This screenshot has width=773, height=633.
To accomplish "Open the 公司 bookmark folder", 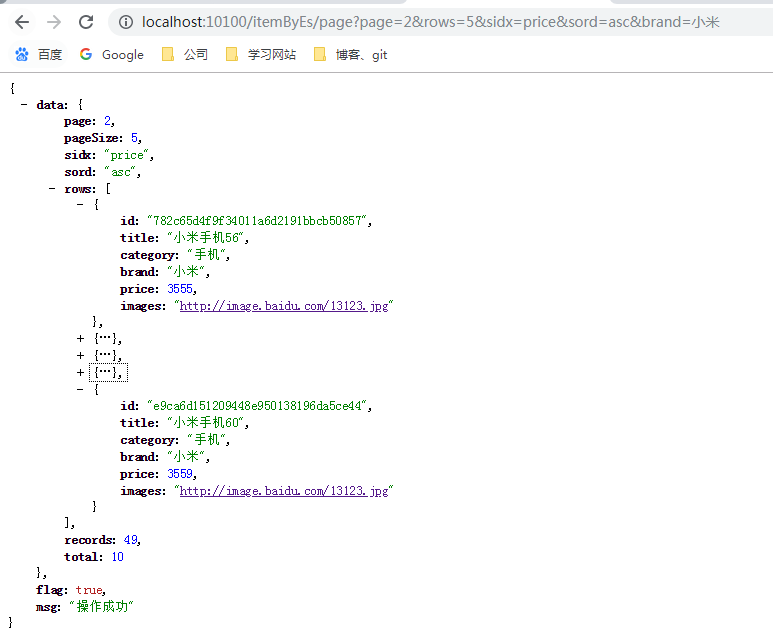I will 185,54.
